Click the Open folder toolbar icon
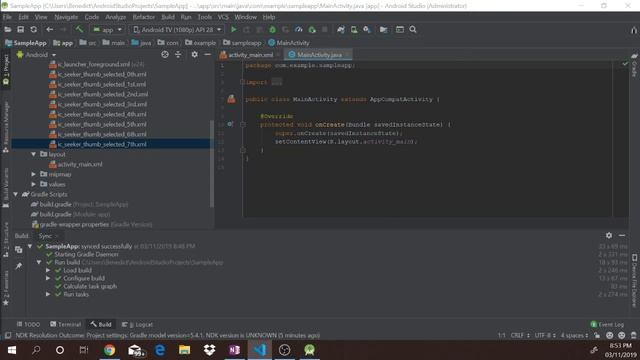This screenshot has width=640, height=360. [7, 29]
